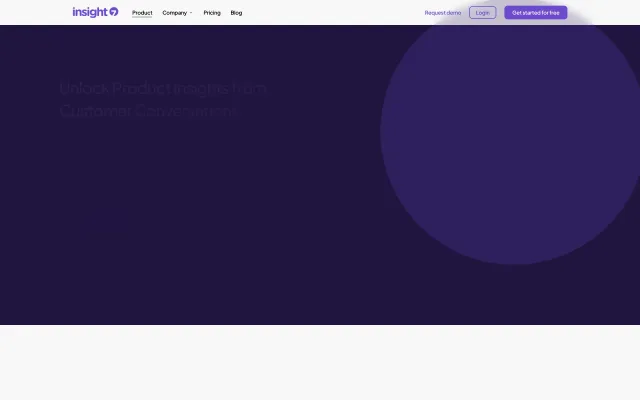Open the Blog link
The image size is (640, 400).
(236, 13)
